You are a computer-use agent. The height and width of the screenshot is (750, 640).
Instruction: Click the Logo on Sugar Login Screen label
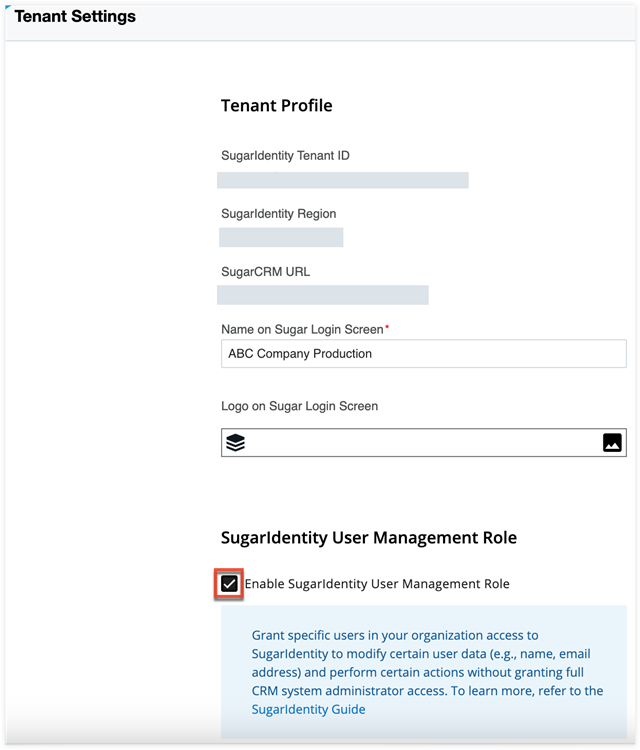[299, 406]
